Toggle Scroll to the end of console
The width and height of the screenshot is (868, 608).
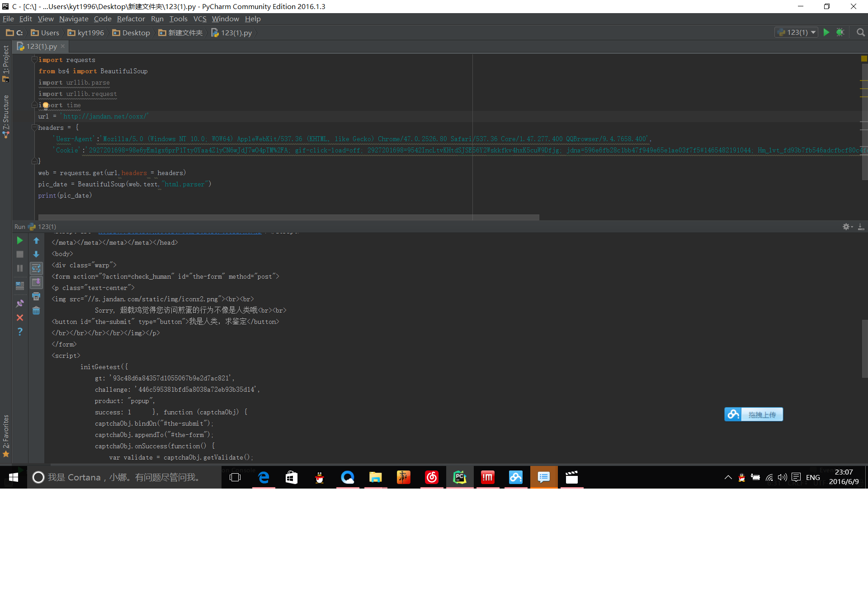36,282
